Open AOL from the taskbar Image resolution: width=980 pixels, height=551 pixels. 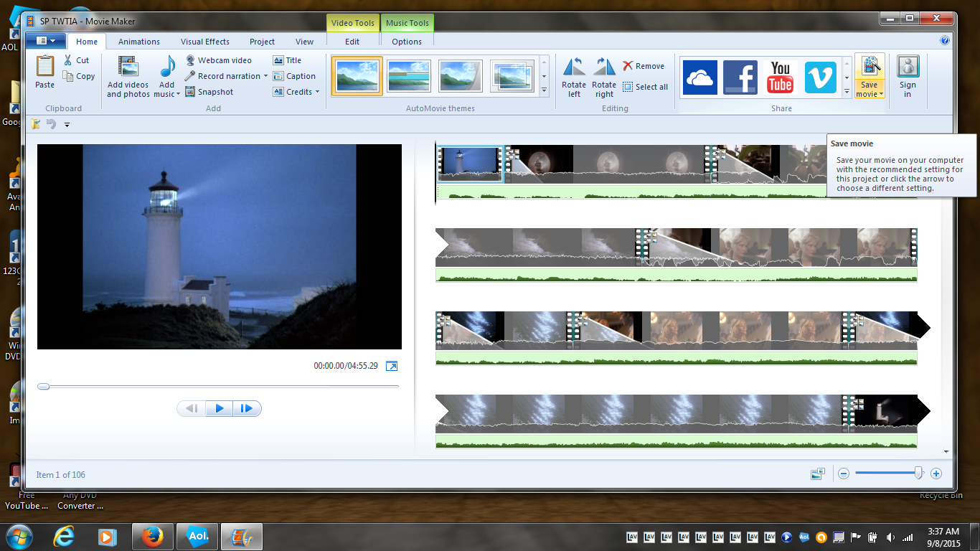tap(197, 536)
